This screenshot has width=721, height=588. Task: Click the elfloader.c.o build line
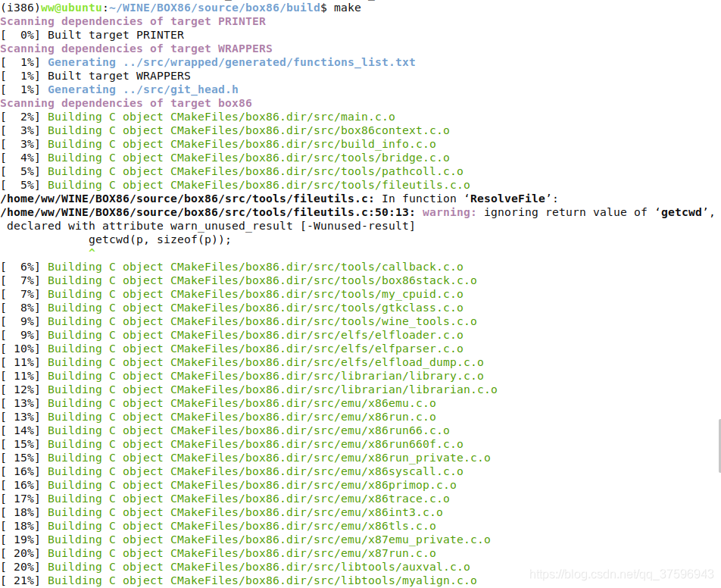point(232,336)
